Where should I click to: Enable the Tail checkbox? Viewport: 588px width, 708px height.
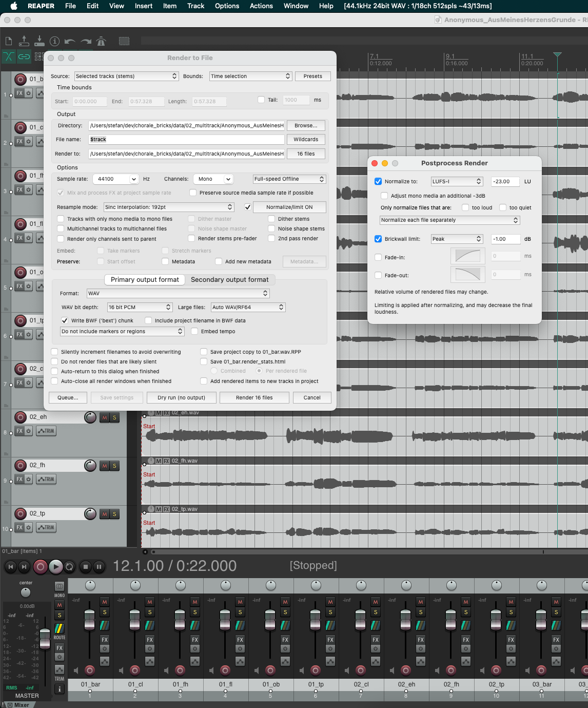pos(261,100)
